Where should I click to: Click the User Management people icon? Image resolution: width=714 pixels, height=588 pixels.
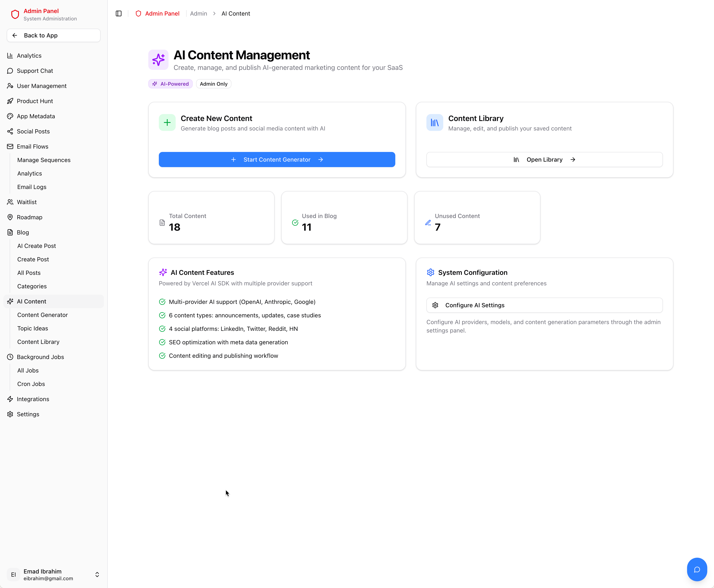10,86
